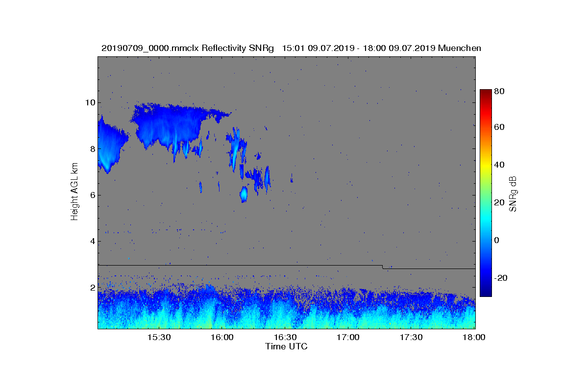Click the 17:00 time tick label
Image resolution: width=588 pixels, height=392 pixels.
pos(348,338)
